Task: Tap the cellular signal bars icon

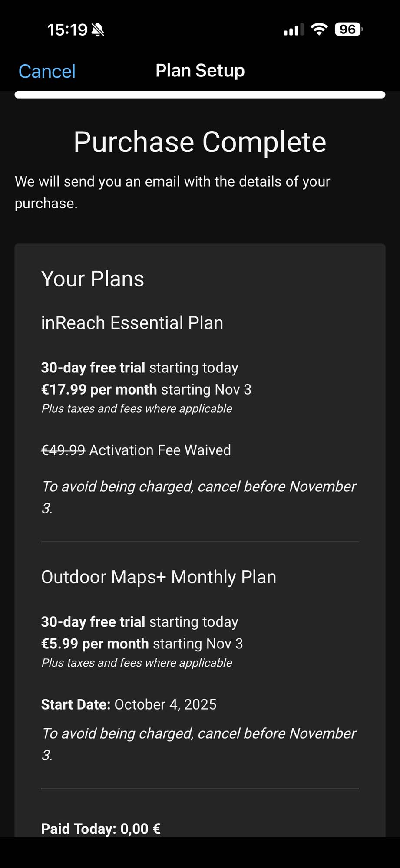Action: (x=293, y=30)
